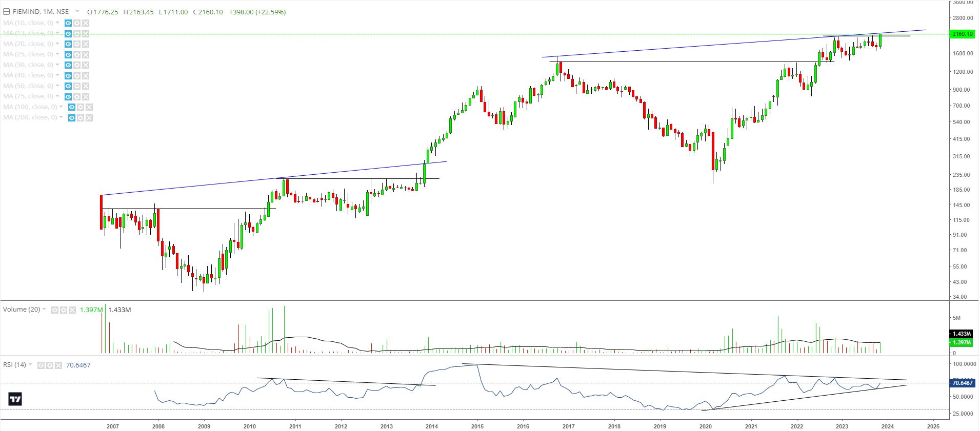The width and height of the screenshot is (980, 431).
Task: Remove the Volume (20) indicator
Action: pos(72,310)
